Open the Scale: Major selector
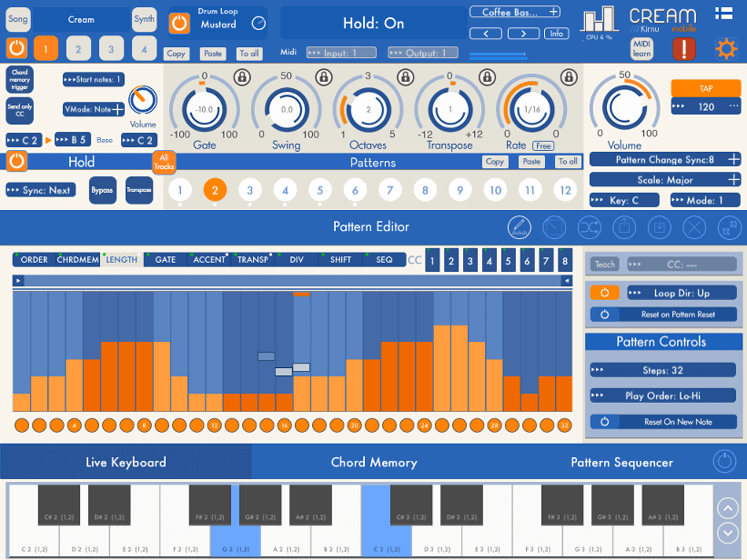 pyautogui.click(x=665, y=179)
